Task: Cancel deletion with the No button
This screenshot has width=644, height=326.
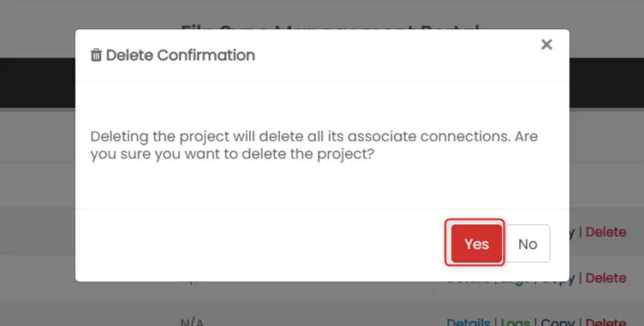Action: click(528, 244)
